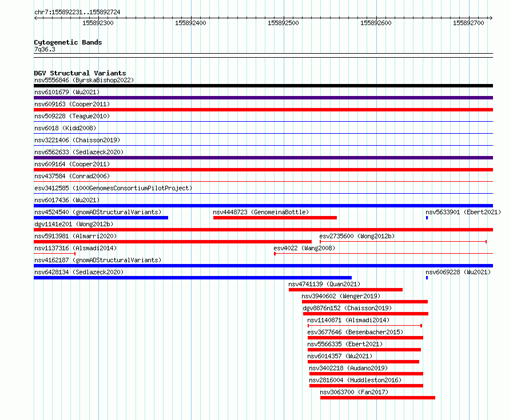Screen dimensions: 509x420
Task: Click esv4022 (Wang2008) label
Action: (304, 248)
